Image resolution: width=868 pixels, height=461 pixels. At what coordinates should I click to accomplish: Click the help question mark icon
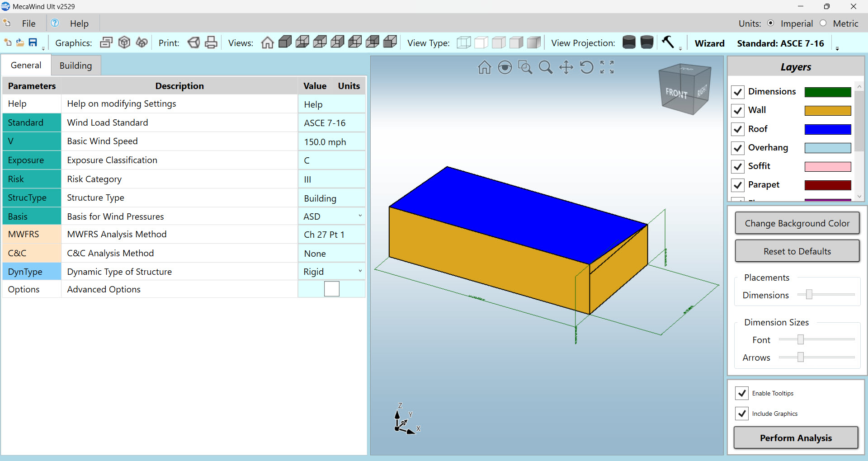point(55,23)
